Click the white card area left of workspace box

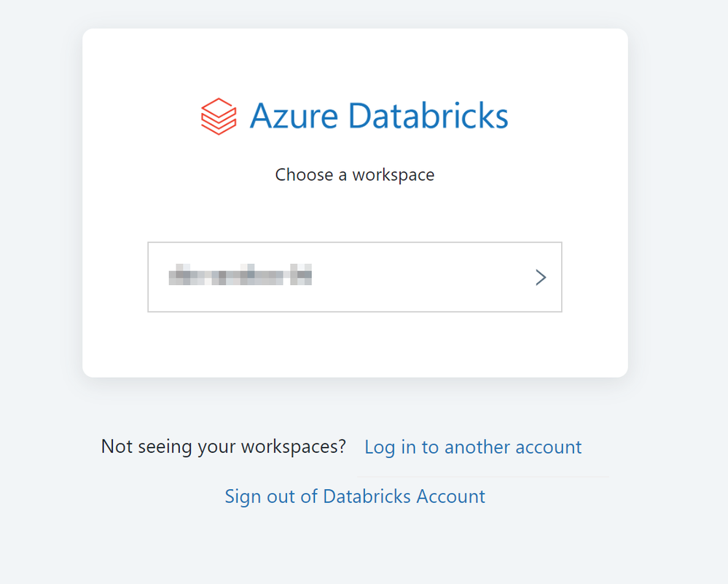[115, 277]
